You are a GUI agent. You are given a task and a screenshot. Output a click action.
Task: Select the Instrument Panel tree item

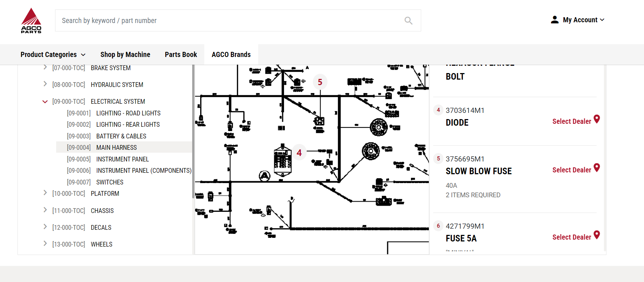coord(122,159)
